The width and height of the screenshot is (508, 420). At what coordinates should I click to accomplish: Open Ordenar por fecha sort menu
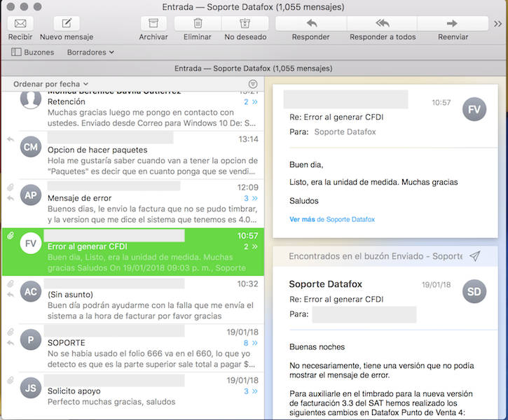point(51,84)
